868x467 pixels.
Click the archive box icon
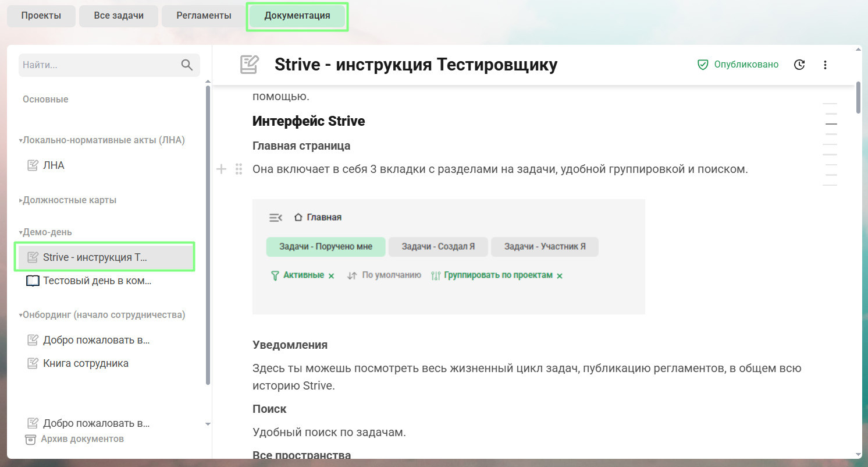tap(30, 439)
